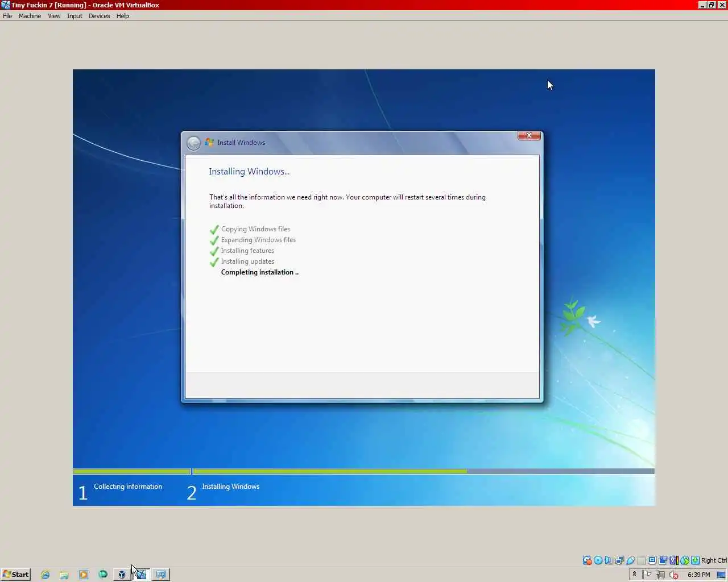Click the 'Expanding Windows files' step text
Screen dimensions: 728x582
(x=258, y=240)
